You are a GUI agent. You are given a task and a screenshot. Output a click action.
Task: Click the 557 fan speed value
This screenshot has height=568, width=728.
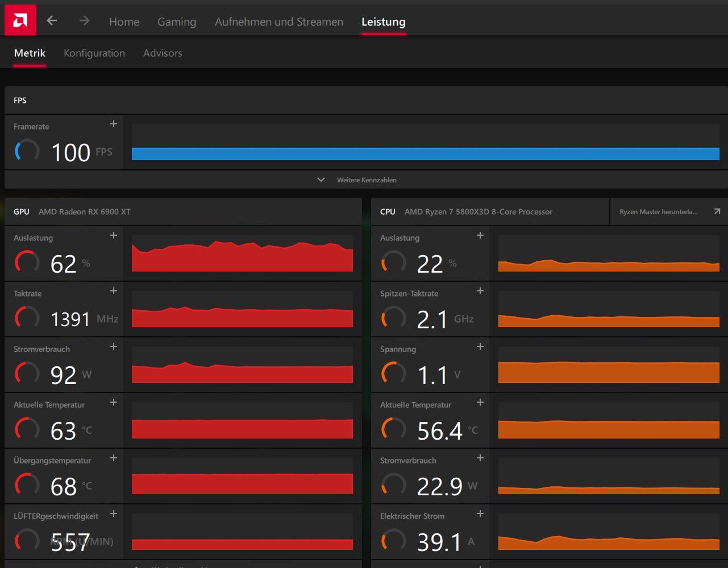[x=70, y=542]
